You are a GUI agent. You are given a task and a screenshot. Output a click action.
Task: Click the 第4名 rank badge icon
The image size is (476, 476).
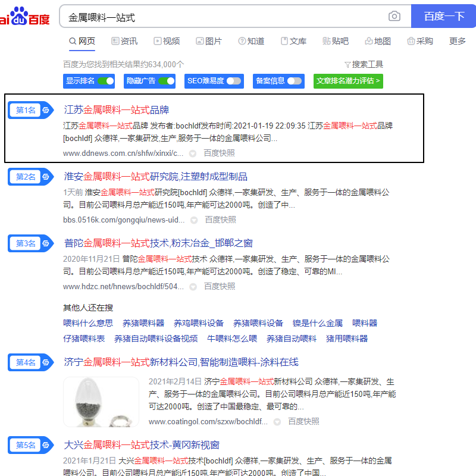(31, 362)
